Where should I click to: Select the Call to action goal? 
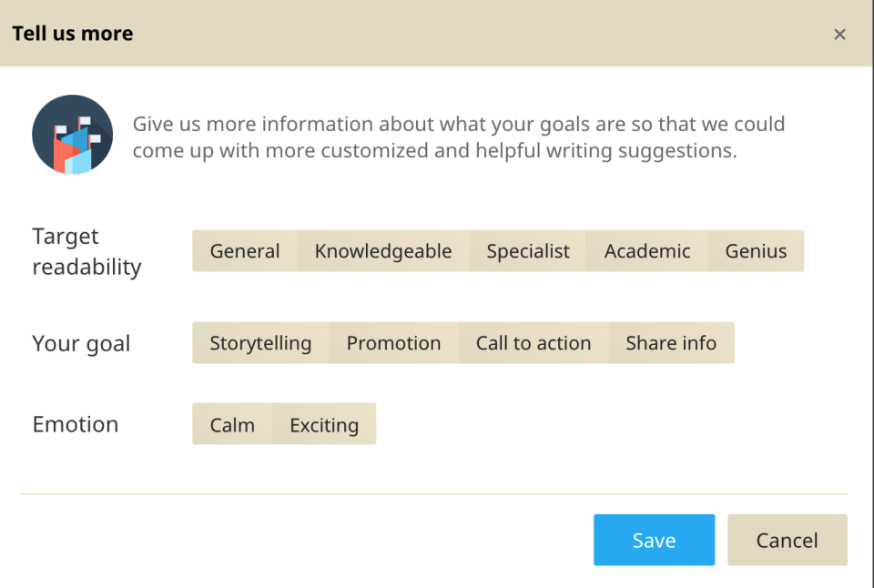click(534, 343)
